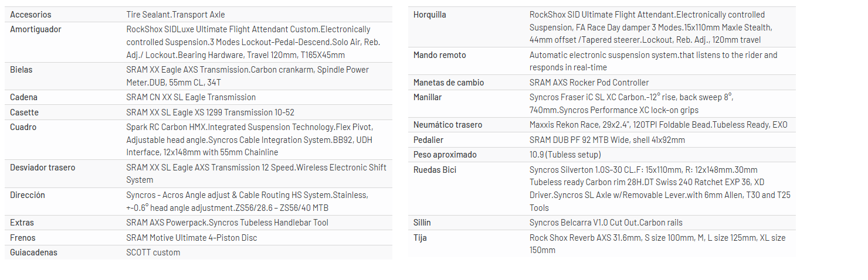Image resolution: width=868 pixels, height=280 pixels.
Task: Click the Neumático trasero label
Action: (x=447, y=125)
